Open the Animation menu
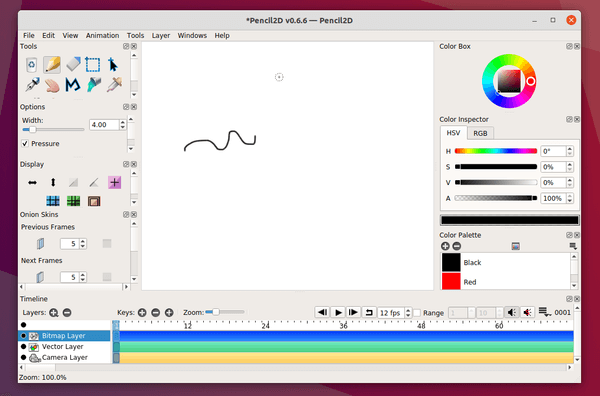This screenshot has height=396, width=600. (x=102, y=35)
